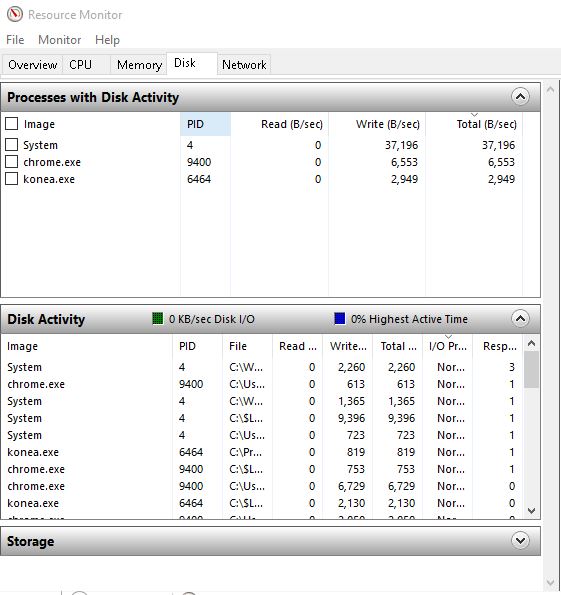Select konea.exe row with 819 write

tap(262, 452)
